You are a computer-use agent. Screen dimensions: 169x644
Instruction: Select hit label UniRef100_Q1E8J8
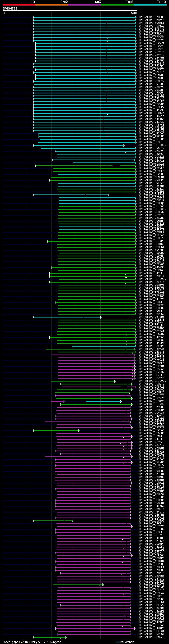[152, 320]
